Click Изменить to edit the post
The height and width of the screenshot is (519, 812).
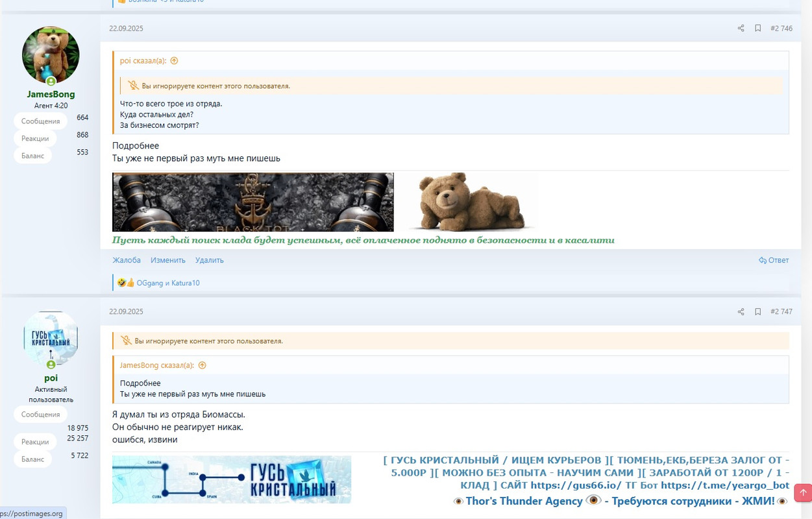(168, 260)
